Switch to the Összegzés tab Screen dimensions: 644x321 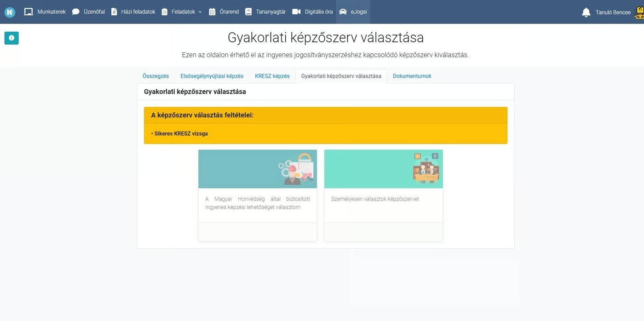155,76
